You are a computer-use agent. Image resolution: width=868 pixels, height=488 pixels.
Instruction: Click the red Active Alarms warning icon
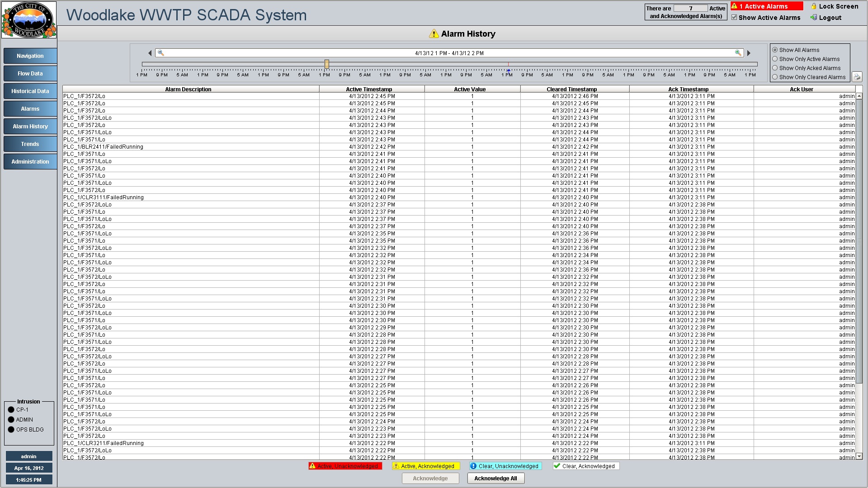[735, 6]
